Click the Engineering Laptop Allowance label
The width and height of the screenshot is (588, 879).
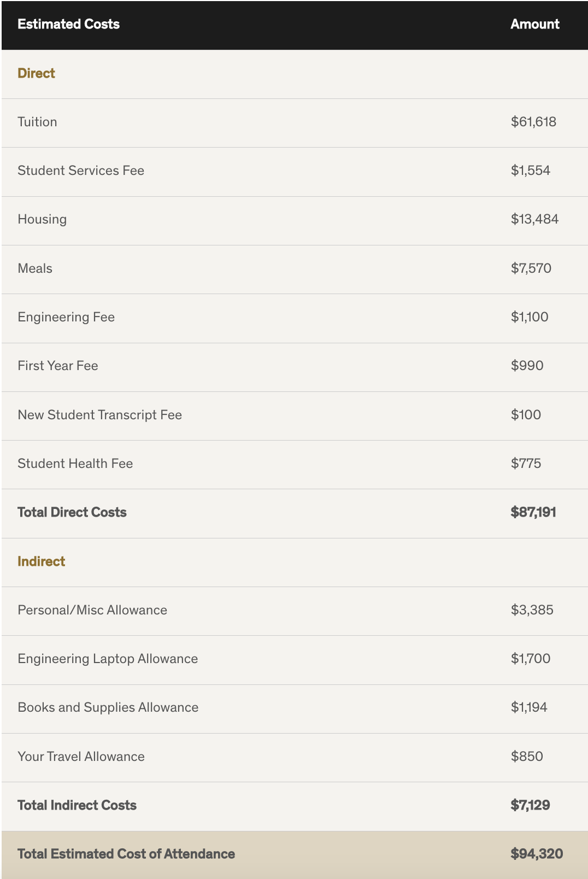click(x=108, y=659)
